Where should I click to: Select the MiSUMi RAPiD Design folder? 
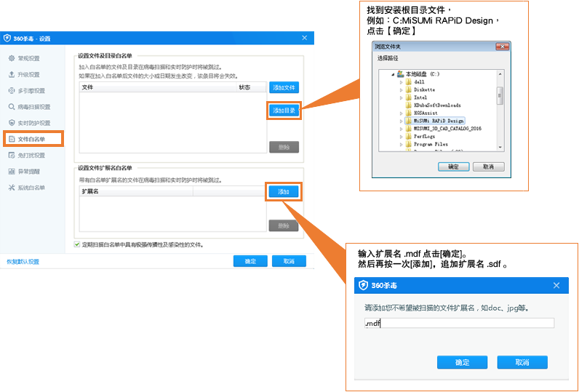tap(435, 121)
